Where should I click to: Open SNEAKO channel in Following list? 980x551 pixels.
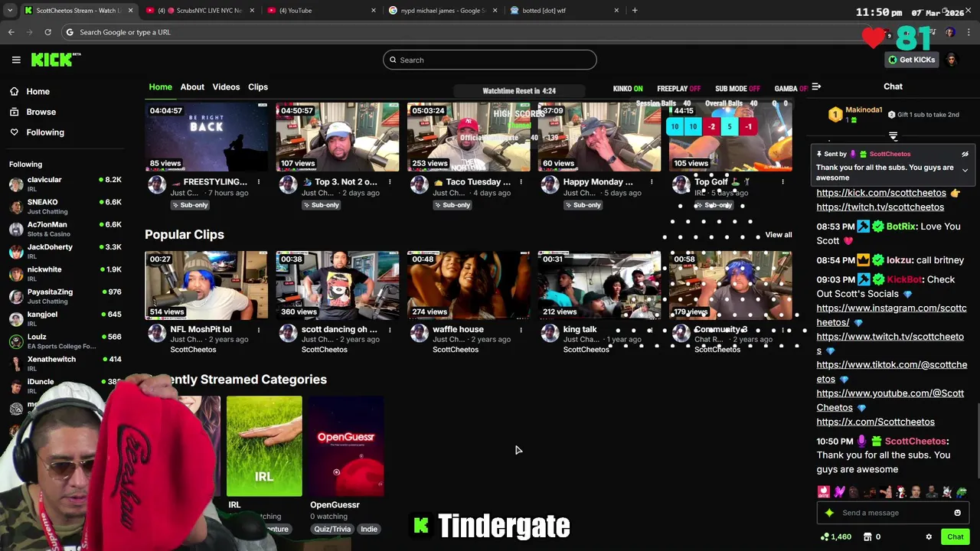point(65,207)
